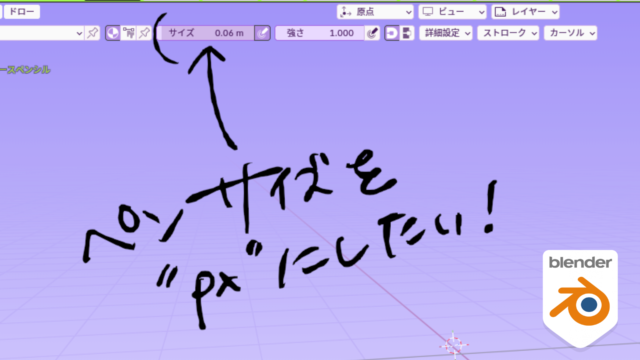The height and width of the screenshot is (360, 640).
Task: Expand the ストローク dropdown
Action: pyautogui.click(x=508, y=33)
